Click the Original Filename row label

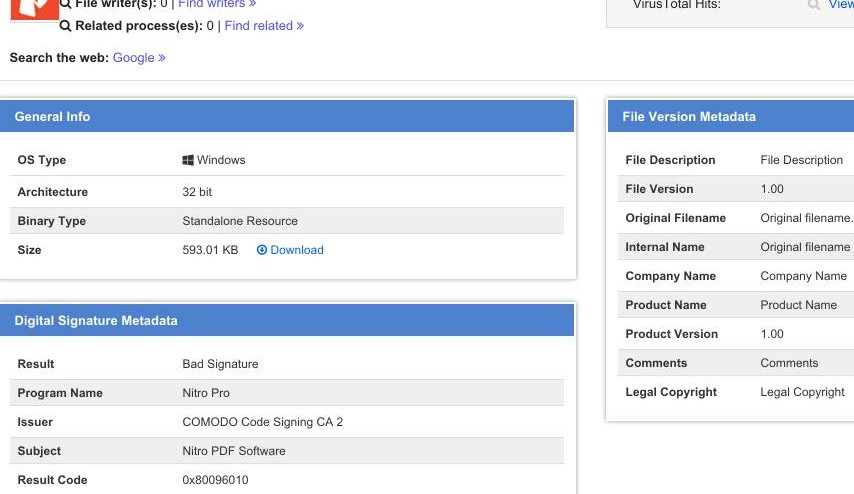point(675,218)
